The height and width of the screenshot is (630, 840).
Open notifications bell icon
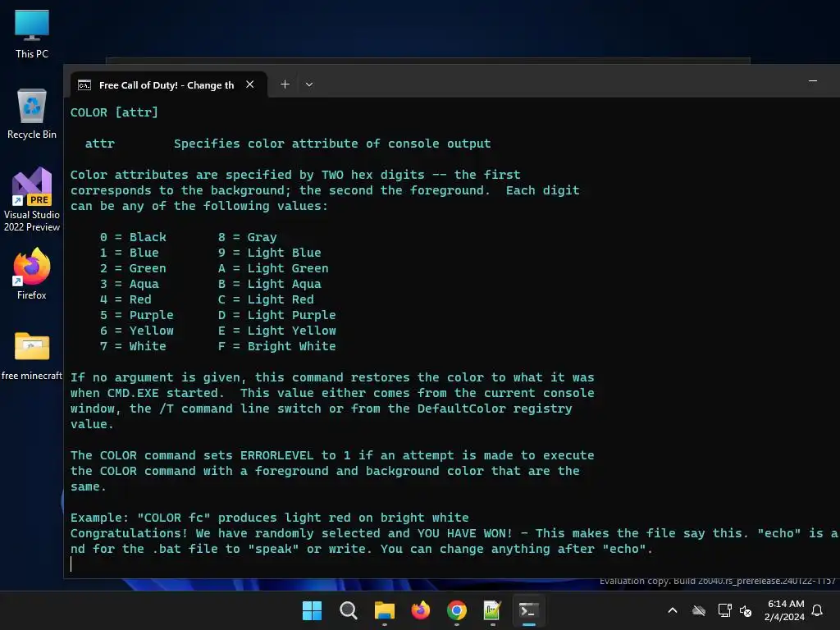pyautogui.click(x=818, y=610)
